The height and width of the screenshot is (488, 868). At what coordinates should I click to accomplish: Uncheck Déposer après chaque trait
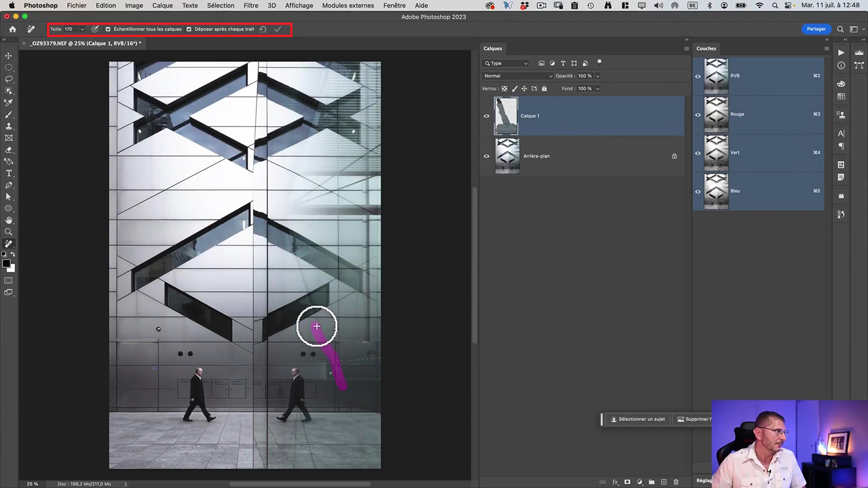(x=189, y=29)
